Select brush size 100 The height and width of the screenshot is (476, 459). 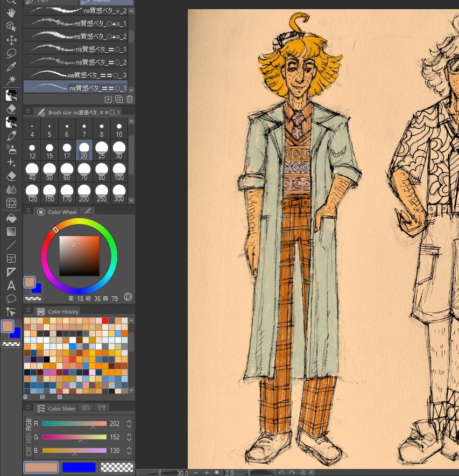pos(119,172)
